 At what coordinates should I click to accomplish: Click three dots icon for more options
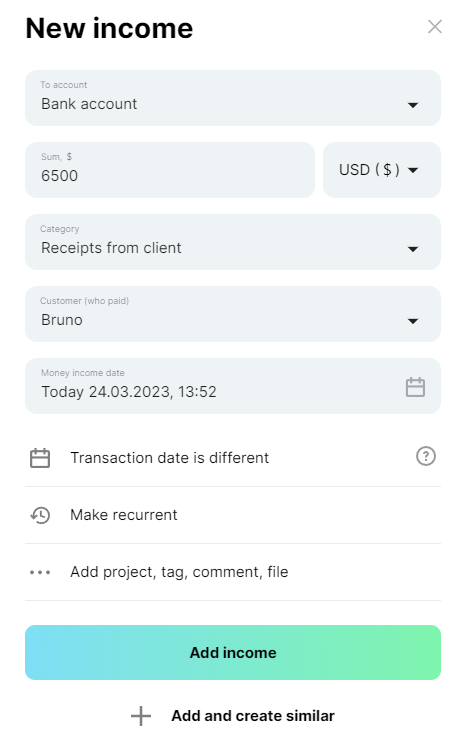coord(40,572)
